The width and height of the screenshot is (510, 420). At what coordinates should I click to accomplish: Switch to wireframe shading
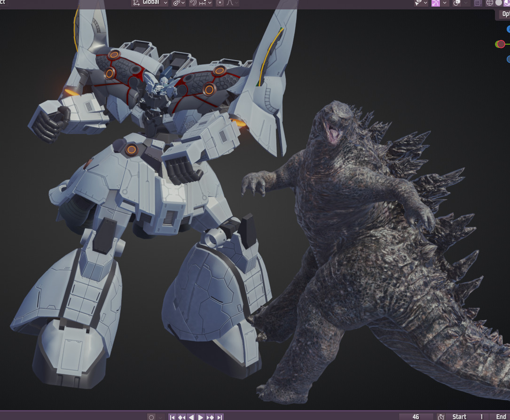click(489, 3)
